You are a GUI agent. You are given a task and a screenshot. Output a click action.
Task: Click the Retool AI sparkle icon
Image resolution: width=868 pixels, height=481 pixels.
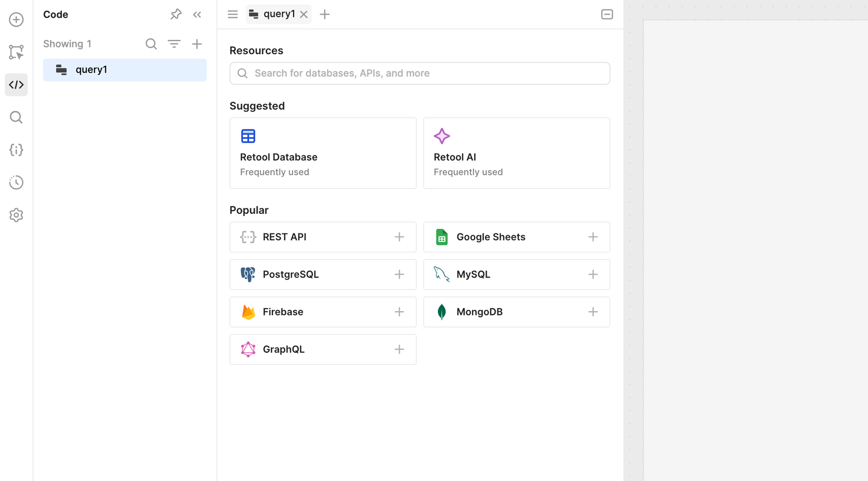[442, 136]
